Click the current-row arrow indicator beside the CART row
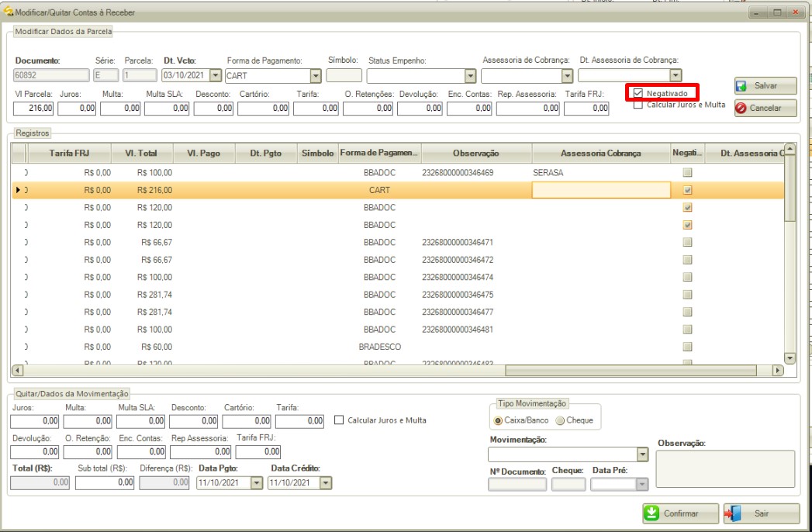This screenshot has height=532, width=812. click(18, 190)
